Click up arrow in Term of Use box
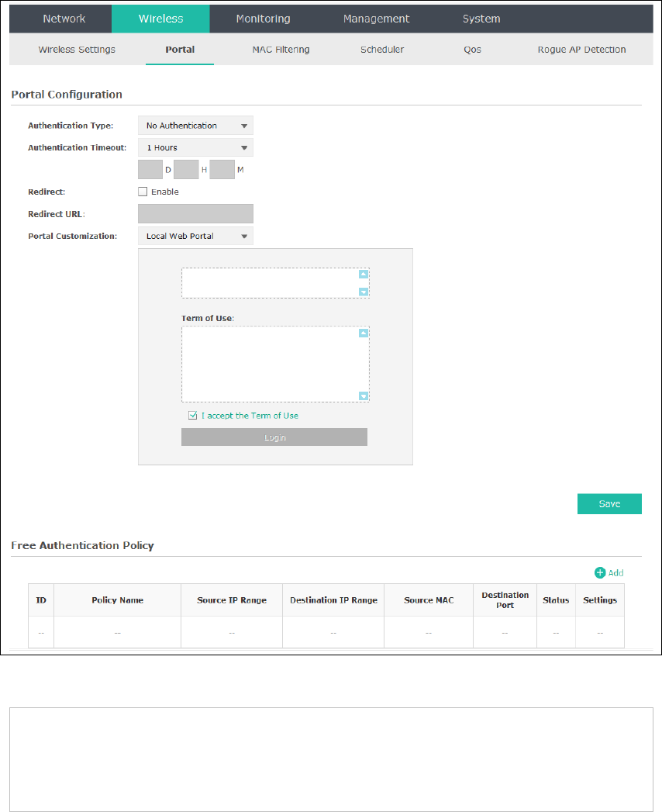 tap(364, 333)
